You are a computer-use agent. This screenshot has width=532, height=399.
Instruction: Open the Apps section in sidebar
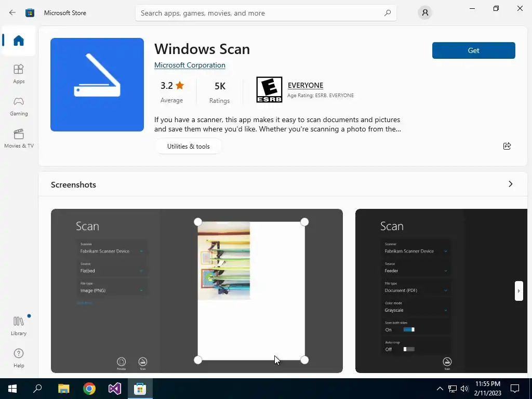pos(19,74)
